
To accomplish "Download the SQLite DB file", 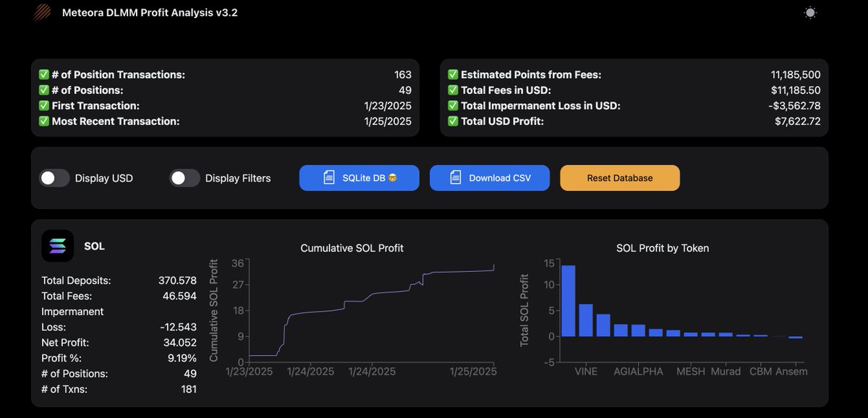I will point(359,178).
